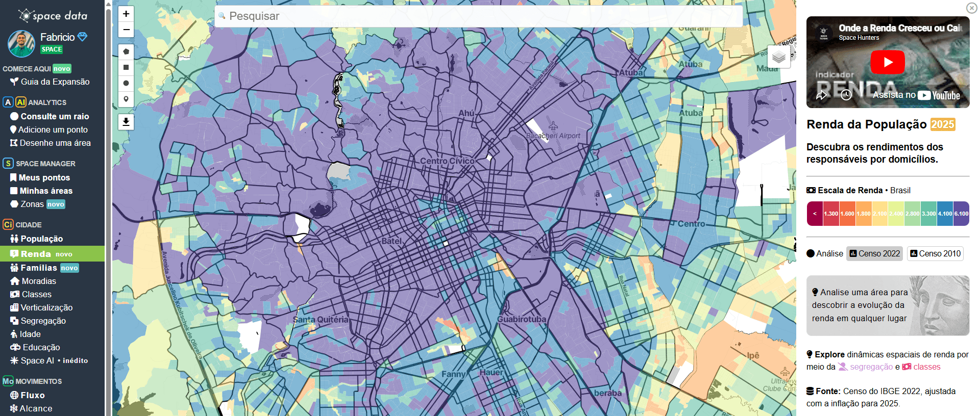Open the Moradias layer

click(x=33, y=281)
